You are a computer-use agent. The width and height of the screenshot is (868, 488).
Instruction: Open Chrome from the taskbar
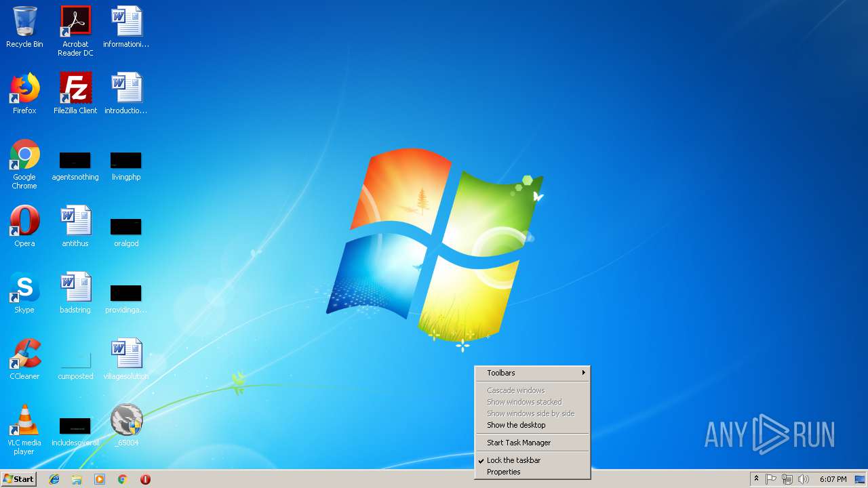pyautogui.click(x=123, y=479)
